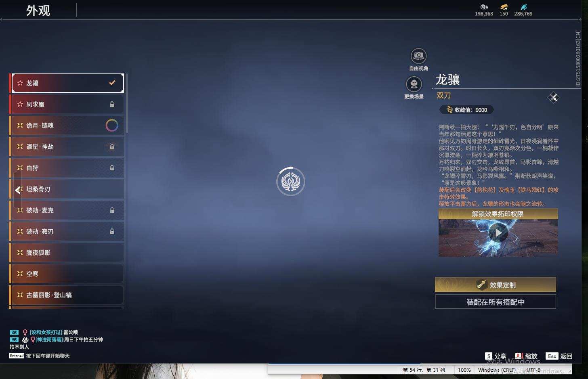Collapse the skin list with left arrow
Viewport: 588px width, 379px height.
point(17,189)
